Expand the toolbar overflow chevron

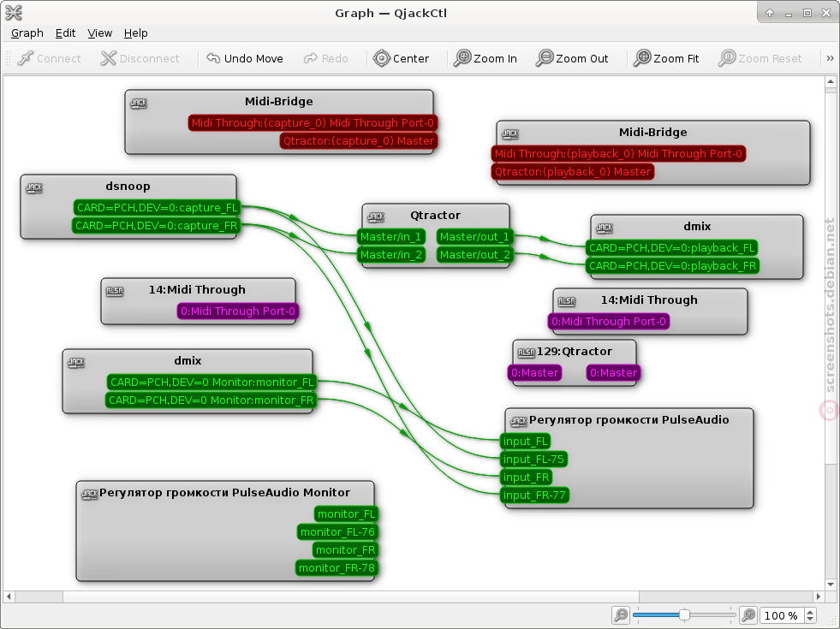(830, 58)
